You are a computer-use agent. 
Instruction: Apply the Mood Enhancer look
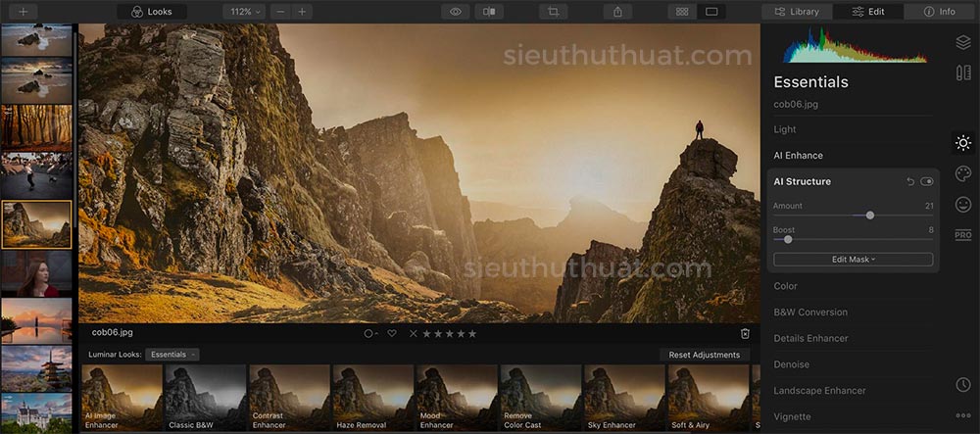(x=457, y=398)
